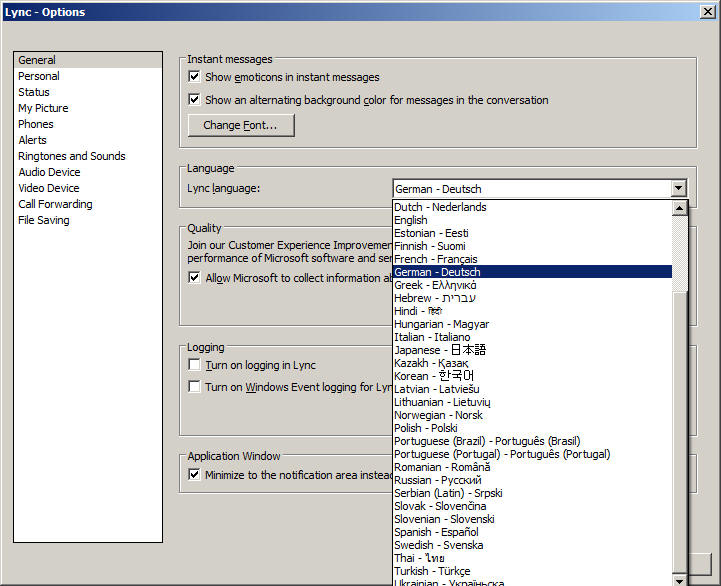Toggle Minimize to the notification area checkbox
Image resolution: width=721 pixels, height=586 pixels.
click(x=195, y=474)
